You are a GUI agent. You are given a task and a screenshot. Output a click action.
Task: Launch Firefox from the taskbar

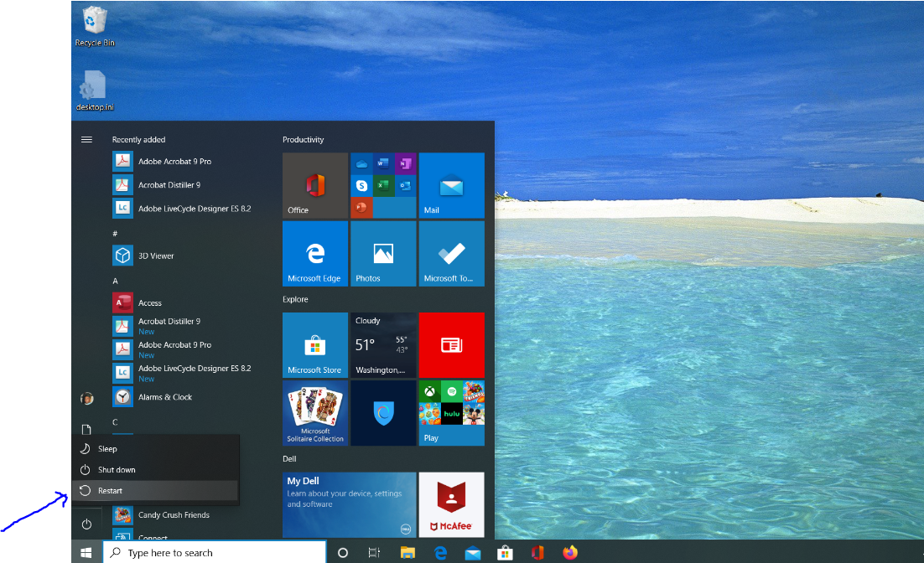click(x=570, y=552)
